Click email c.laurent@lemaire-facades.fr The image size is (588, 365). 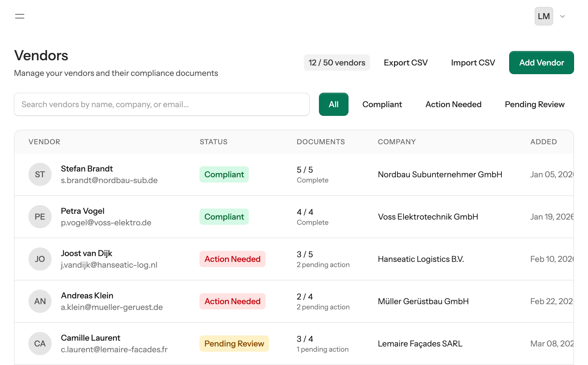[114, 349]
